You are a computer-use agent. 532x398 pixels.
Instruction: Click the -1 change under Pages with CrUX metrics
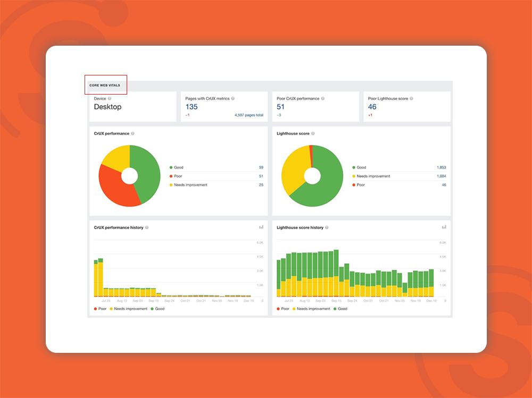pos(187,115)
